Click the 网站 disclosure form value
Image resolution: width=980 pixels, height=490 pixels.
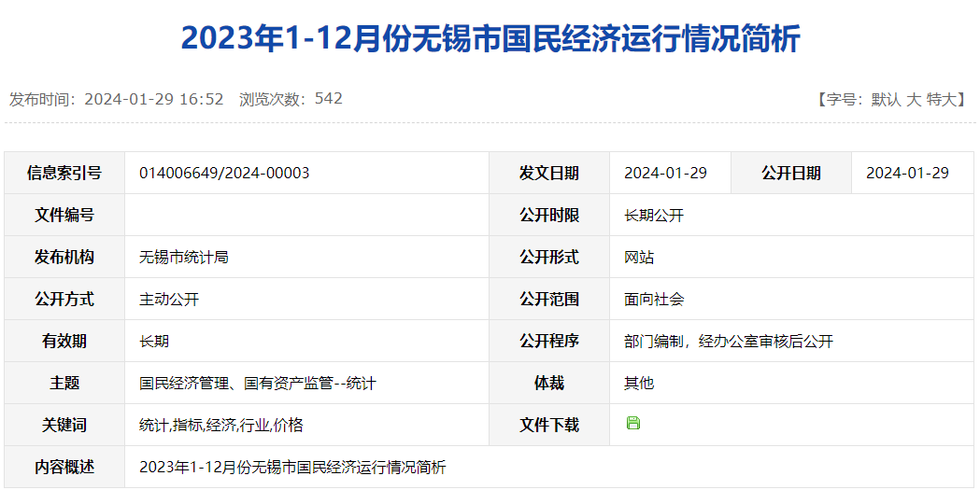[x=639, y=257]
